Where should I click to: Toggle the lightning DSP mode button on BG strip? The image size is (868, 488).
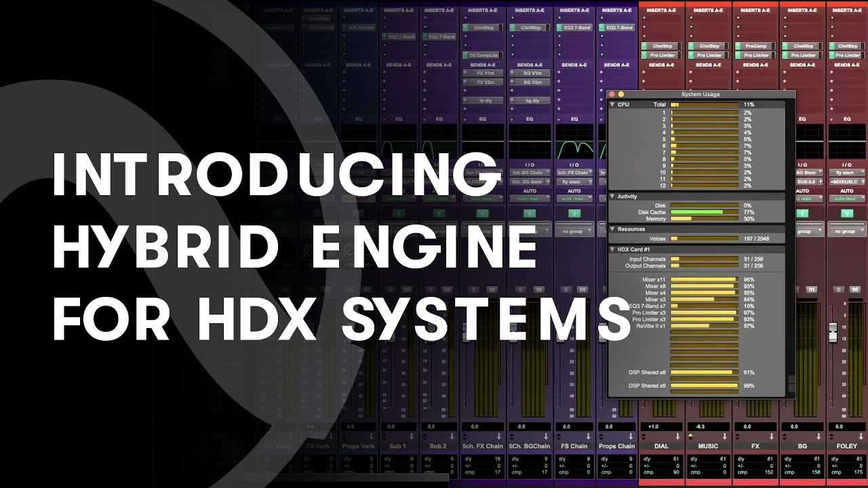click(802, 213)
